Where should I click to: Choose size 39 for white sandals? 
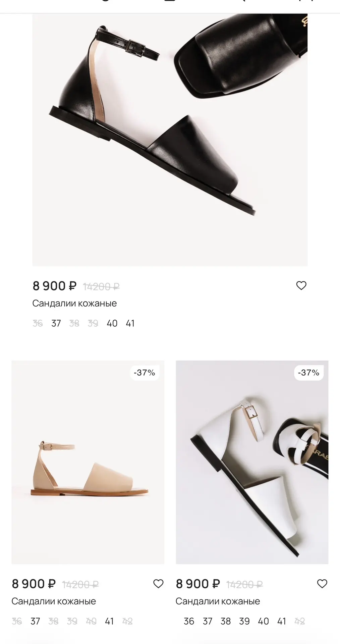coord(244,621)
